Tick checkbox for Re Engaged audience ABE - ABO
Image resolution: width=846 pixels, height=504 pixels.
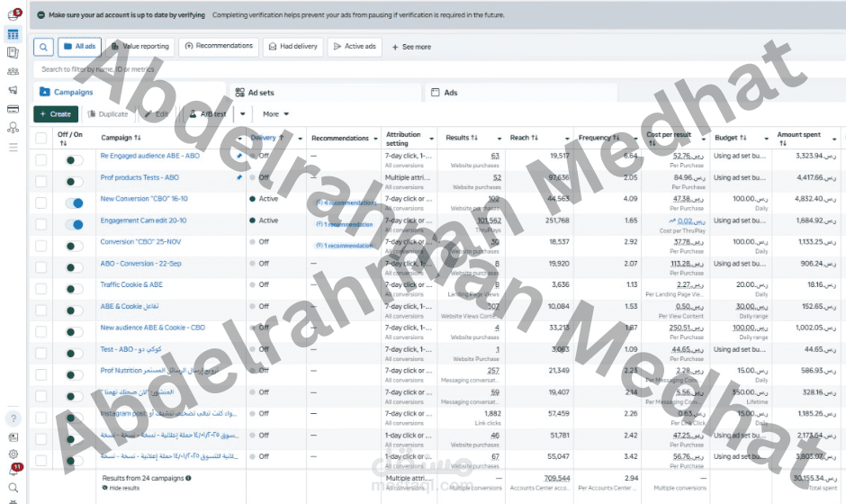click(41, 160)
